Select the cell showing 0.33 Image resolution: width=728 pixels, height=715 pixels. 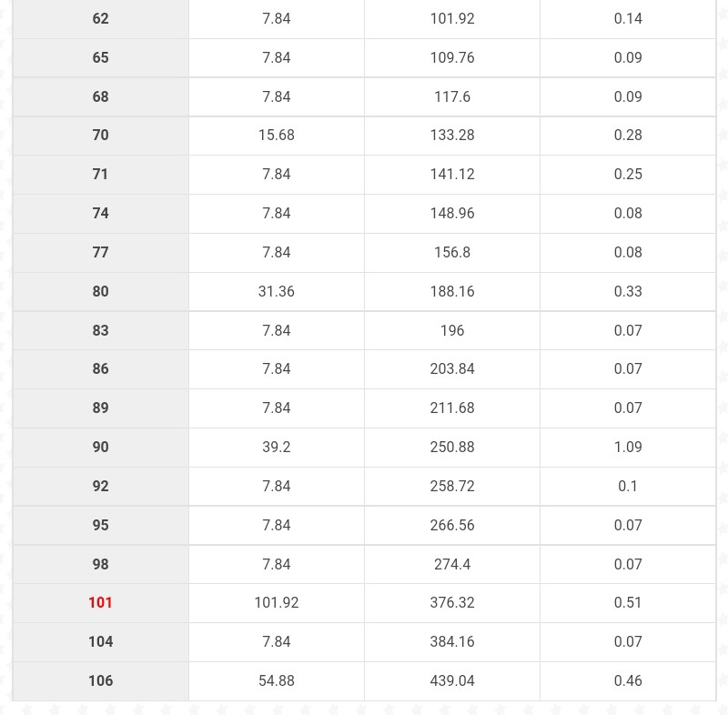click(x=628, y=291)
